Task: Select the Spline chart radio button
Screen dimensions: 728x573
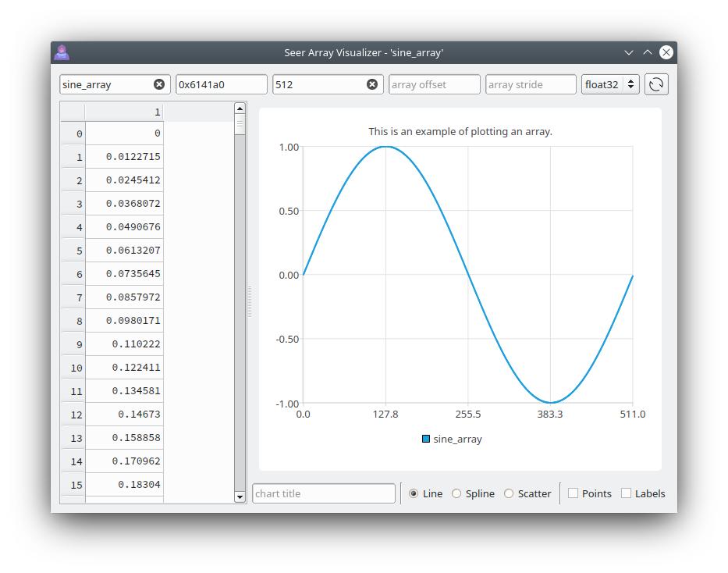Action: pyautogui.click(x=456, y=493)
